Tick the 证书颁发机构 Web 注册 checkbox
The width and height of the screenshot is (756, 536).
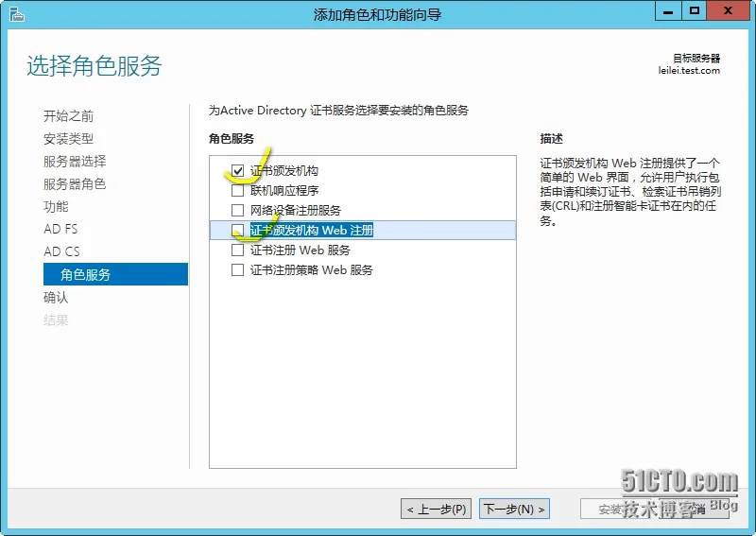(x=237, y=230)
